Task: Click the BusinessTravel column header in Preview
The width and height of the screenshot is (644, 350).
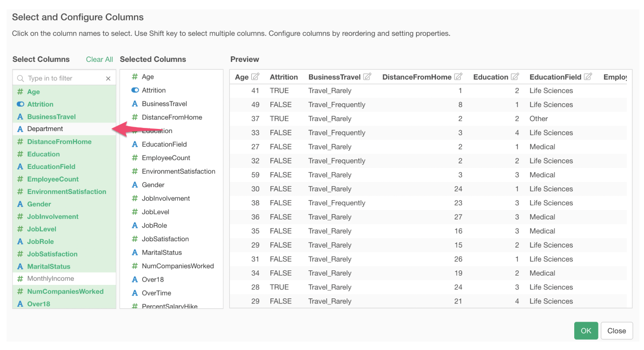Action: tap(334, 77)
